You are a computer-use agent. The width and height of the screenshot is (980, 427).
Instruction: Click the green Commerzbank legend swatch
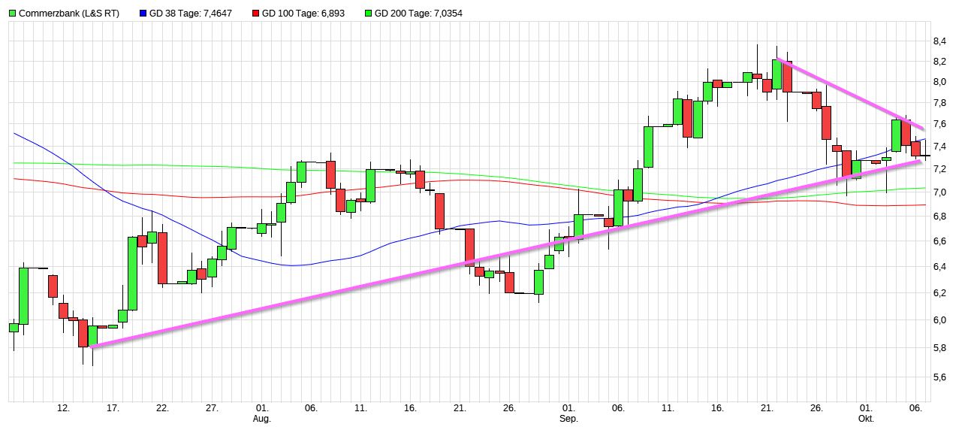13,13
